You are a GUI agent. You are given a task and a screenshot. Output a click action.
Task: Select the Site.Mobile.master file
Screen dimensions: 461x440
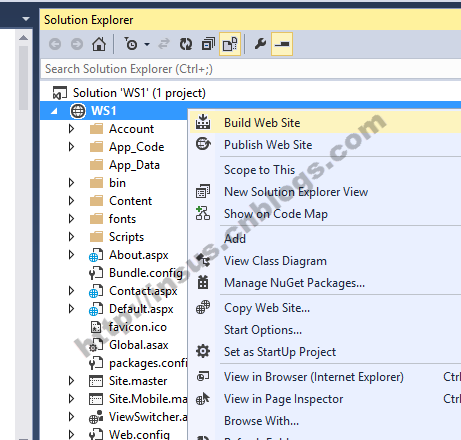148,399
